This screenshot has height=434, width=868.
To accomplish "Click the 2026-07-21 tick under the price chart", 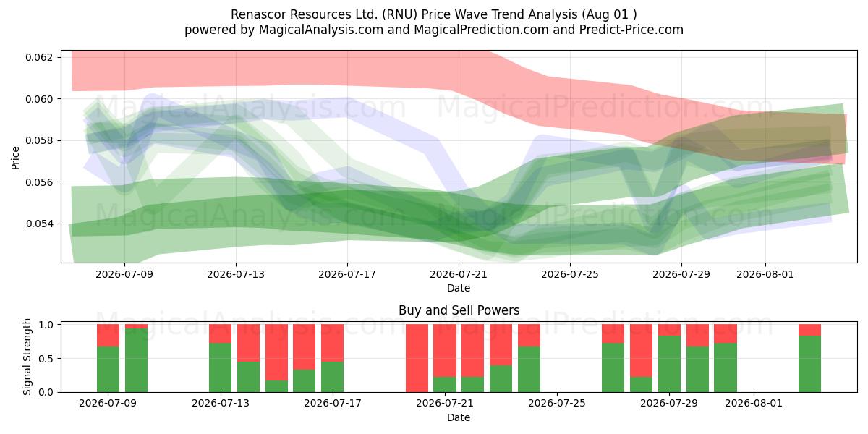I will point(459,274).
